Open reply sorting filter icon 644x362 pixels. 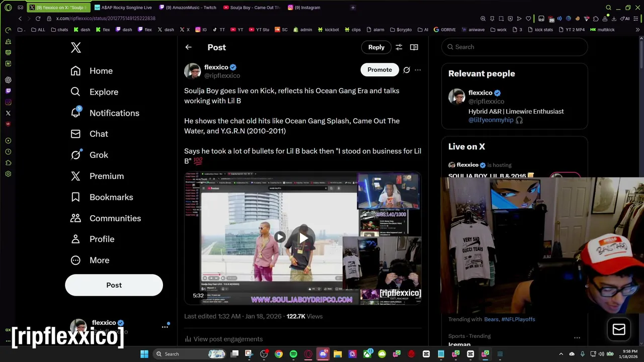click(398, 47)
